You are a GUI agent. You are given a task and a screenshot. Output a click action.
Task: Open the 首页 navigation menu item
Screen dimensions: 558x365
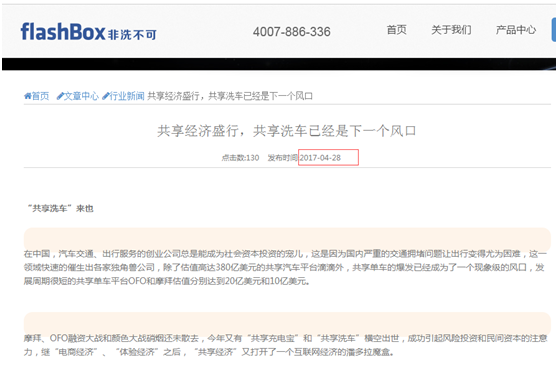point(396,30)
